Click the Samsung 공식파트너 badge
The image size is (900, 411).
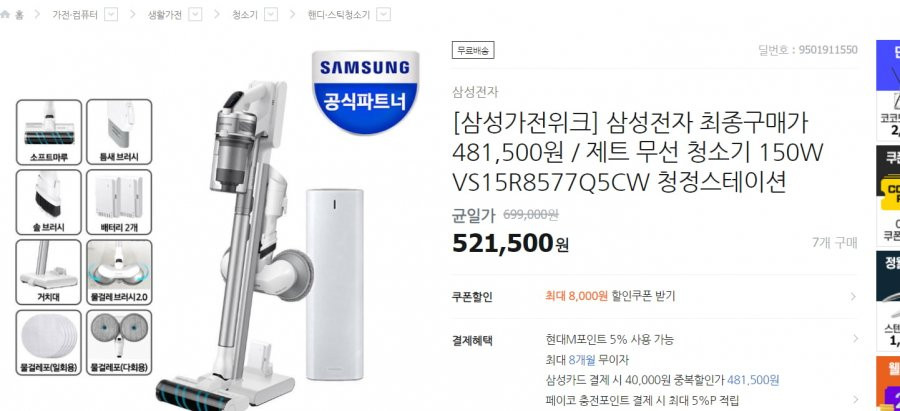pyautogui.click(x=366, y=92)
